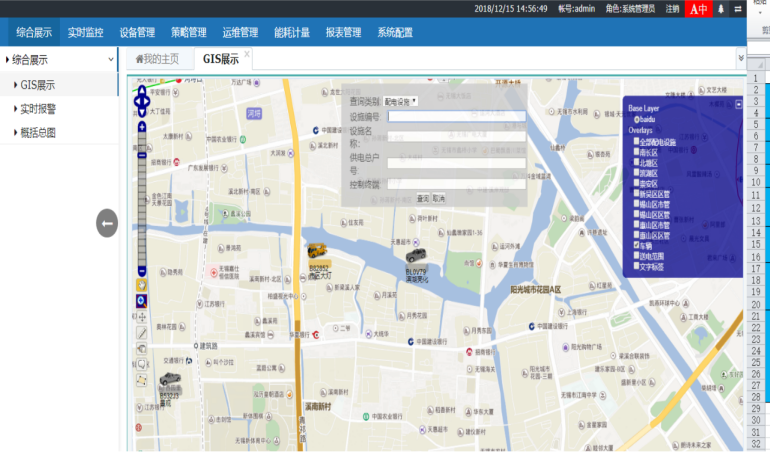Screen dimensions: 770x455
Task: Pan the map east with the right arrow
Action: point(148,102)
